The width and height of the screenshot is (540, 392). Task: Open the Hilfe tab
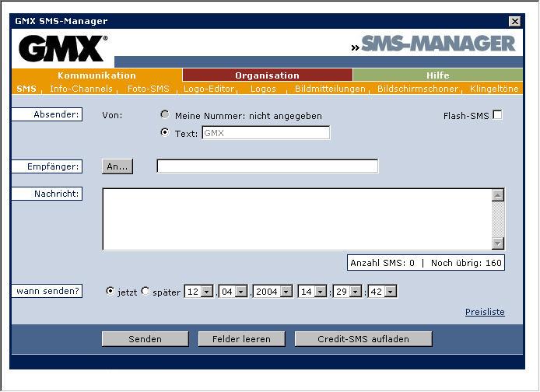click(x=438, y=75)
